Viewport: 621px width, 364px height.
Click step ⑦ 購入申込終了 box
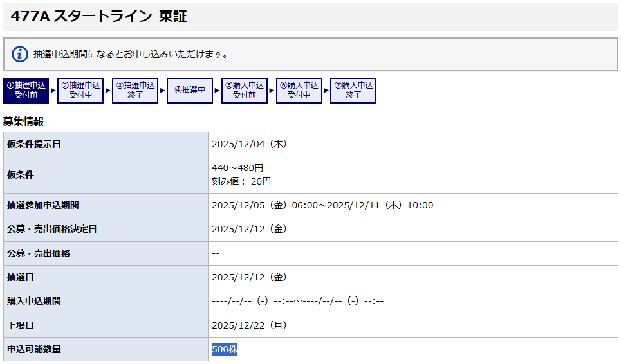353,90
